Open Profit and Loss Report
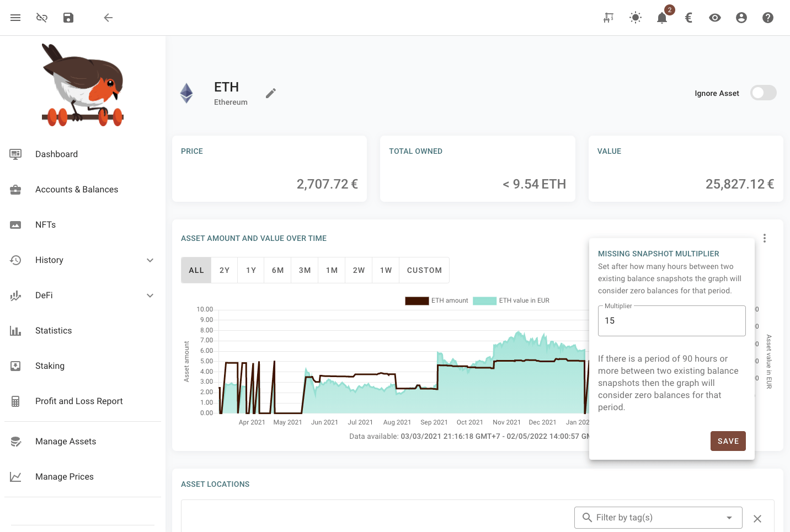 pyautogui.click(x=83, y=401)
